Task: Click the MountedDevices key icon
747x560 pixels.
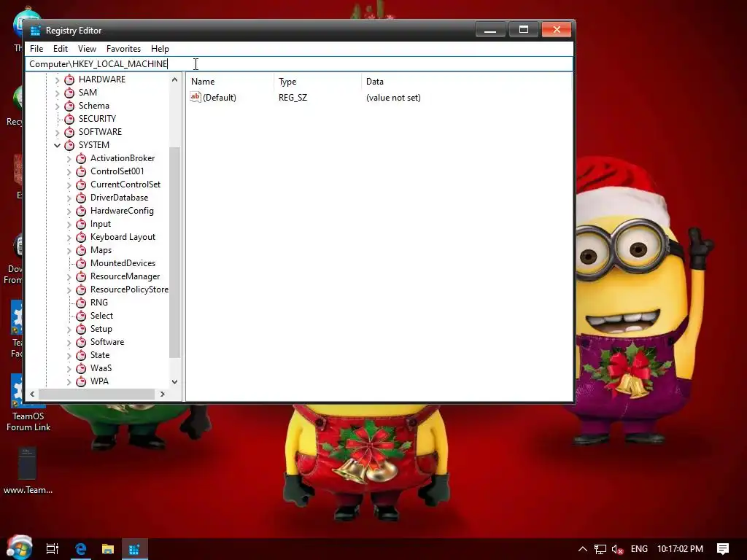Action: tap(82, 263)
